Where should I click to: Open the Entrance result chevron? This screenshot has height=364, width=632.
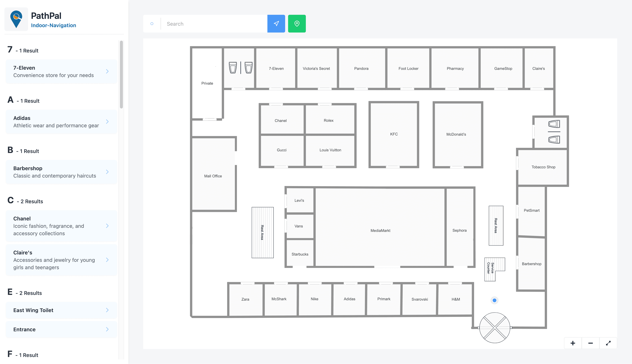108,329
